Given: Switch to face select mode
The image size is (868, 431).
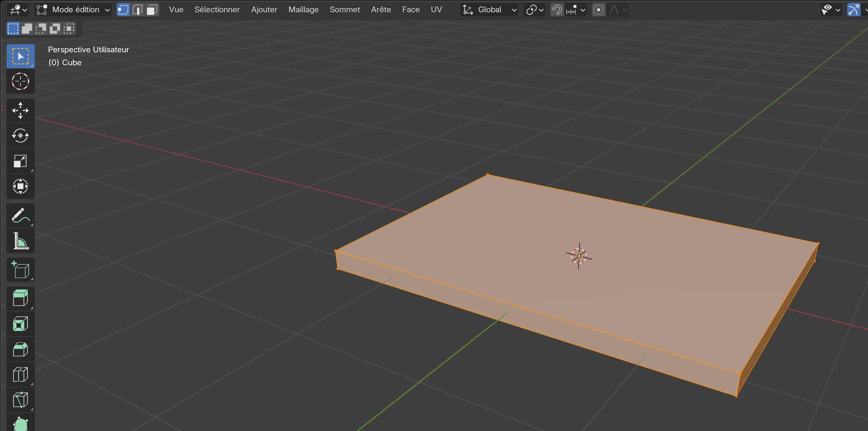Looking at the screenshot, I should [152, 10].
